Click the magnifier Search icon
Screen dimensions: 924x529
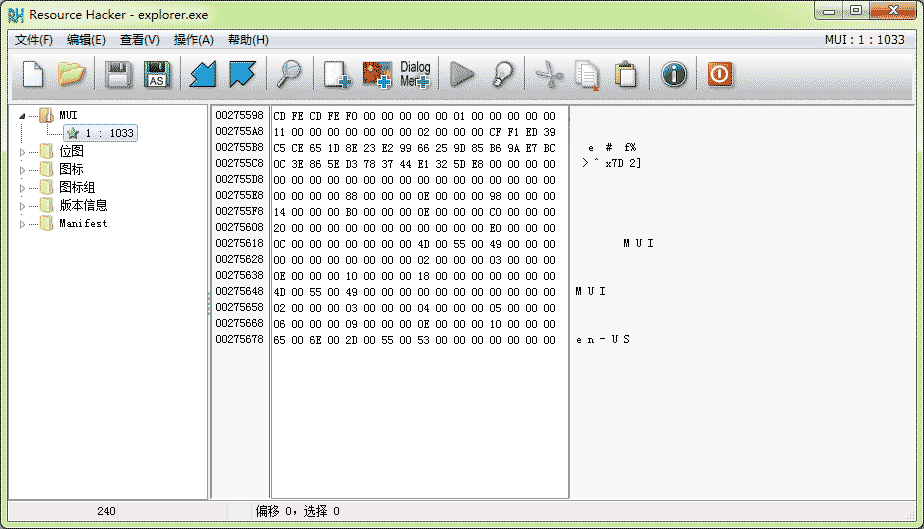pyautogui.click(x=290, y=74)
